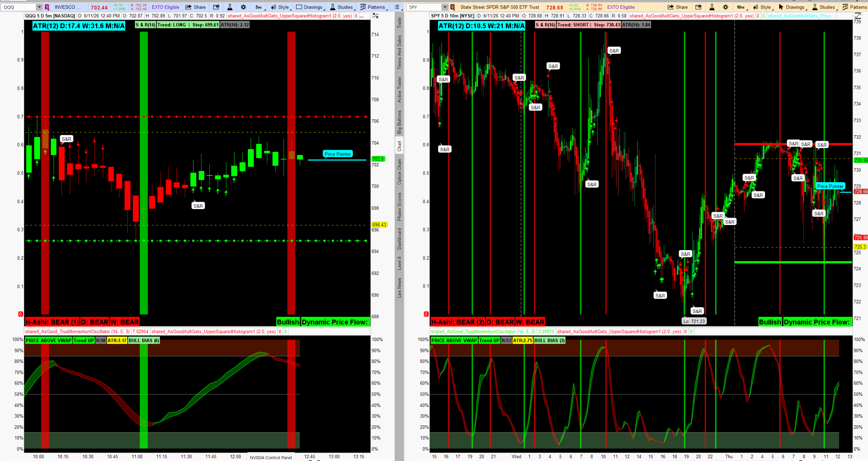Click the QQQ 5 D 5m [NASDAQ] chart title

click(x=50, y=16)
